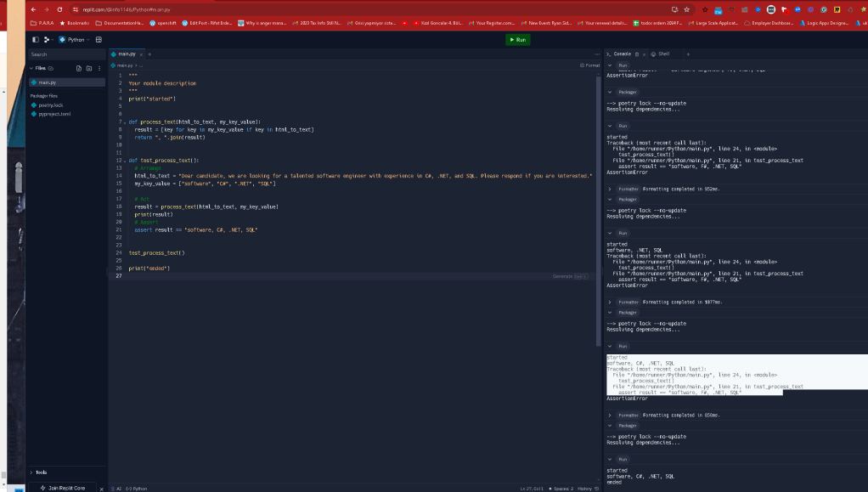Image resolution: width=868 pixels, height=492 pixels.
Task: Collapse the Files section
Action: pos(31,68)
